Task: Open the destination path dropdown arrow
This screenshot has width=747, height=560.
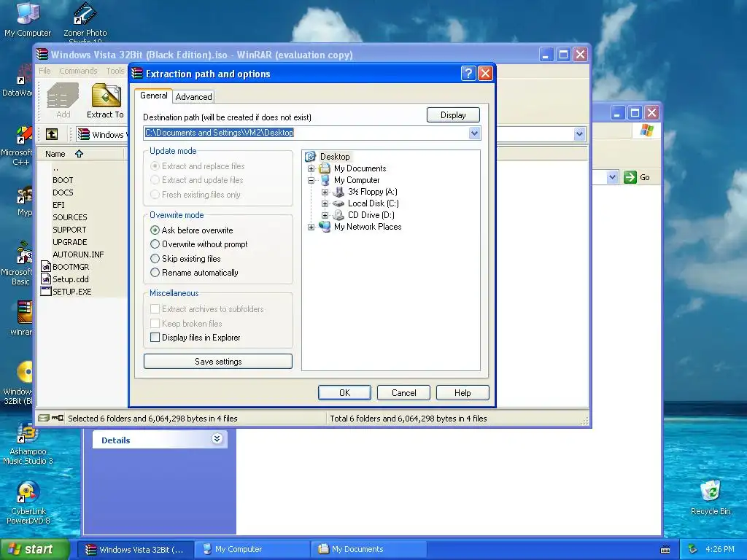Action: click(474, 133)
